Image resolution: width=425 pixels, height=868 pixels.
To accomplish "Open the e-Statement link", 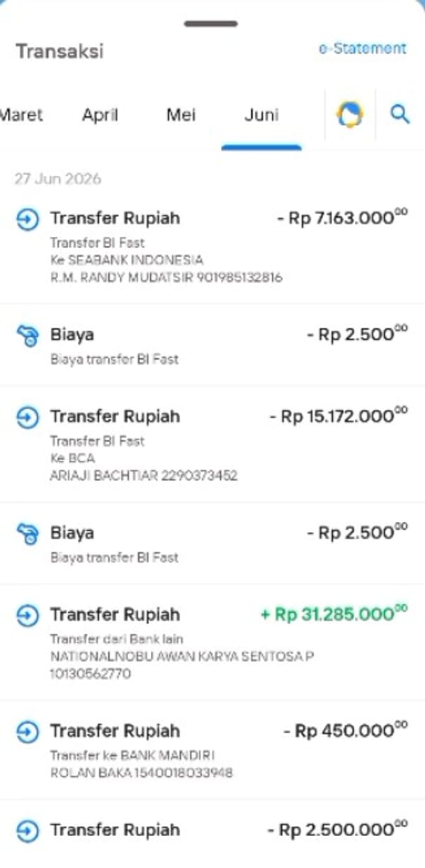I will point(362,48).
